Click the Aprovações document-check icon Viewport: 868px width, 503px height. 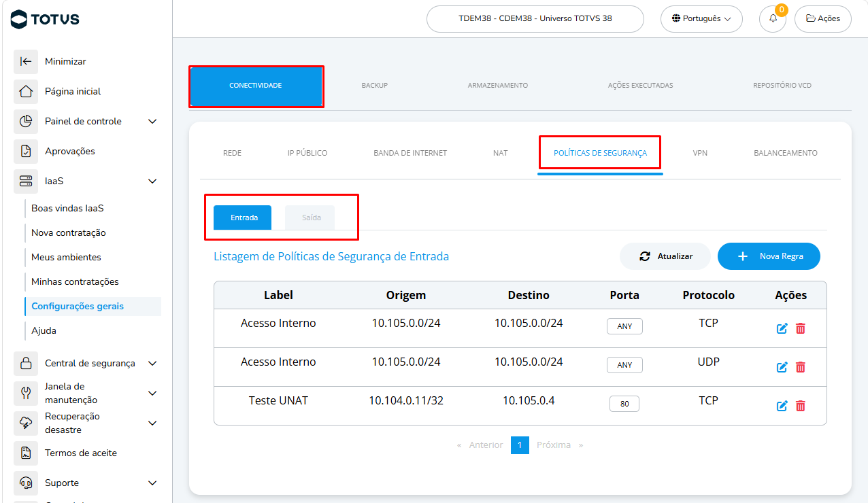26,151
